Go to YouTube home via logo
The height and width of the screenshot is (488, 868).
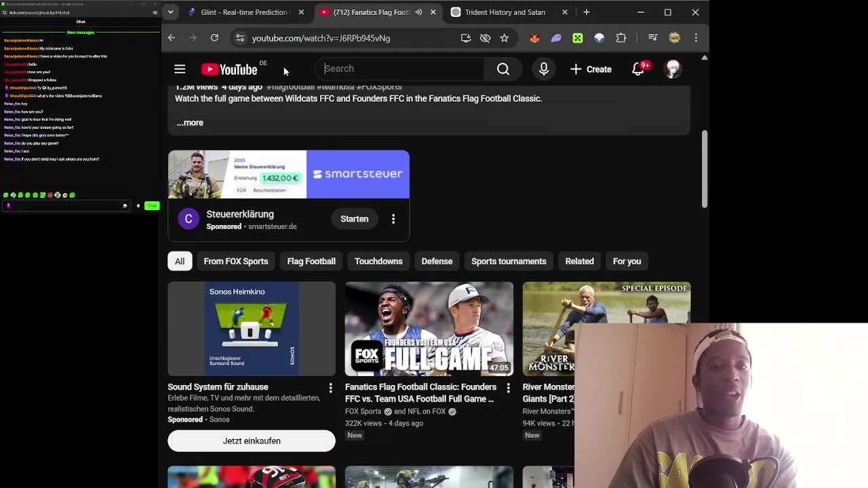click(x=229, y=69)
